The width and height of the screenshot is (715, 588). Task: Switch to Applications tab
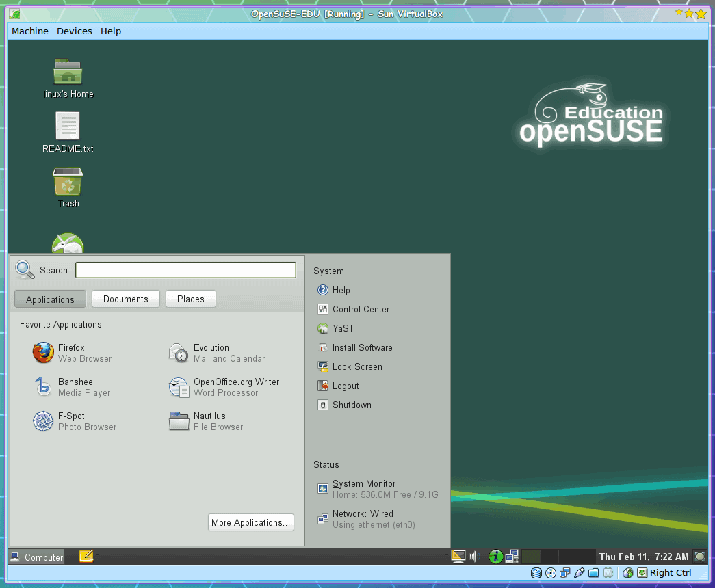pos(50,299)
